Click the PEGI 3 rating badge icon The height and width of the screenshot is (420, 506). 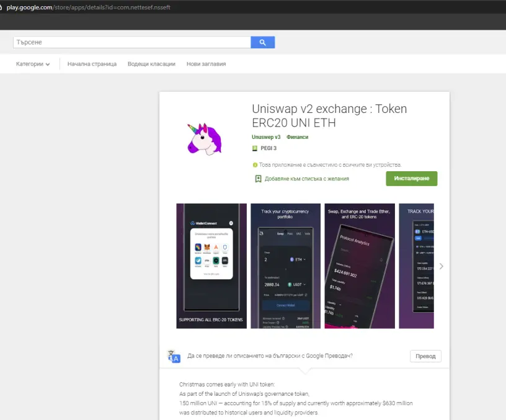click(255, 148)
